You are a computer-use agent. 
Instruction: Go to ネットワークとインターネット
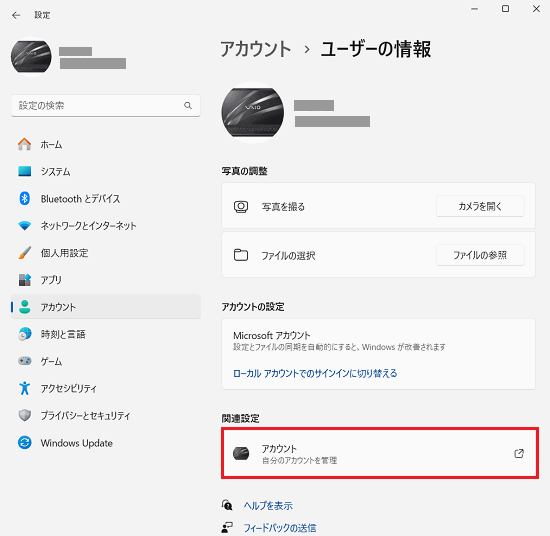106,226
